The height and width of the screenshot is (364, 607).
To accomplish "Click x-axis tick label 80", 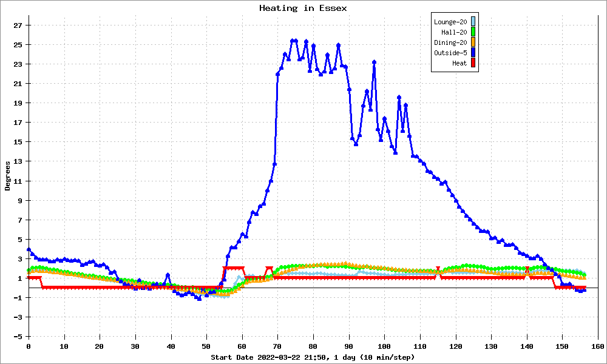I will [313, 346].
